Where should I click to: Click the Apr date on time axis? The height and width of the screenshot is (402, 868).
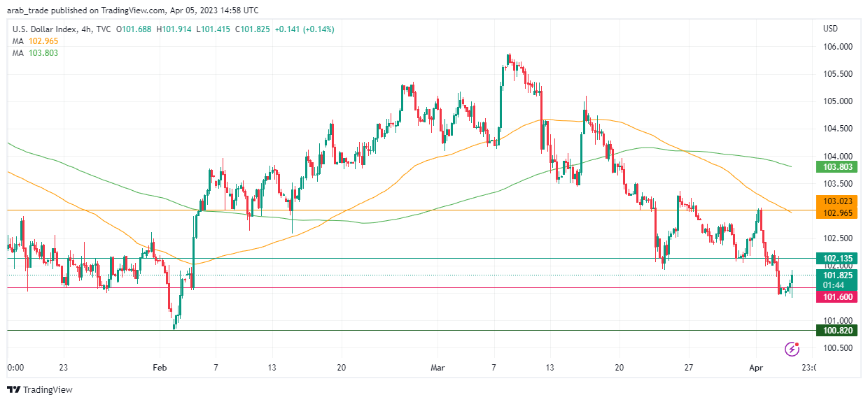(x=757, y=367)
